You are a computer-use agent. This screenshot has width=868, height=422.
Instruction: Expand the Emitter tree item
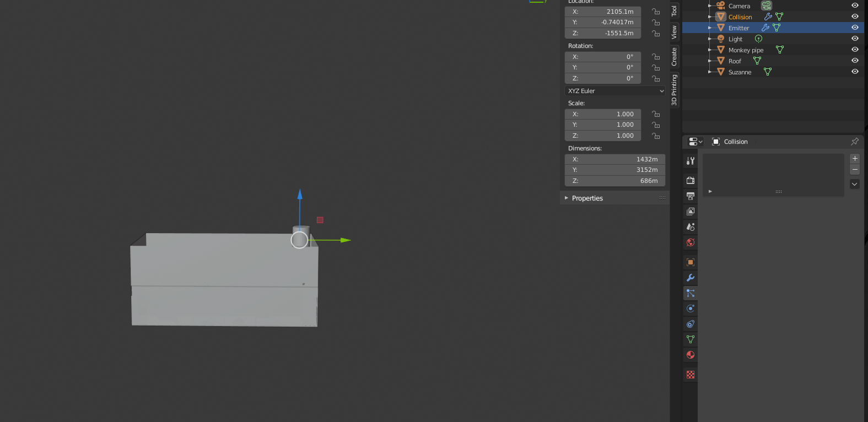[710, 28]
